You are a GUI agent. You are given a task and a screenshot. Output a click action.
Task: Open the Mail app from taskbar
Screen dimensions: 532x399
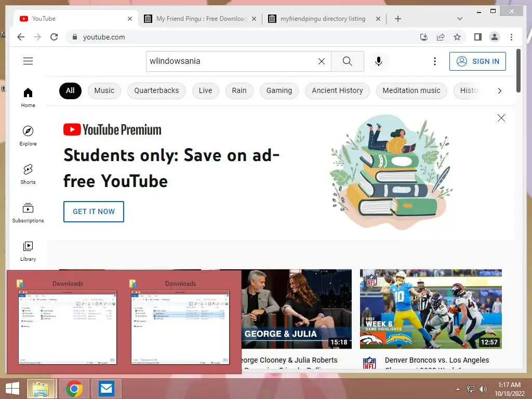click(x=107, y=389)
